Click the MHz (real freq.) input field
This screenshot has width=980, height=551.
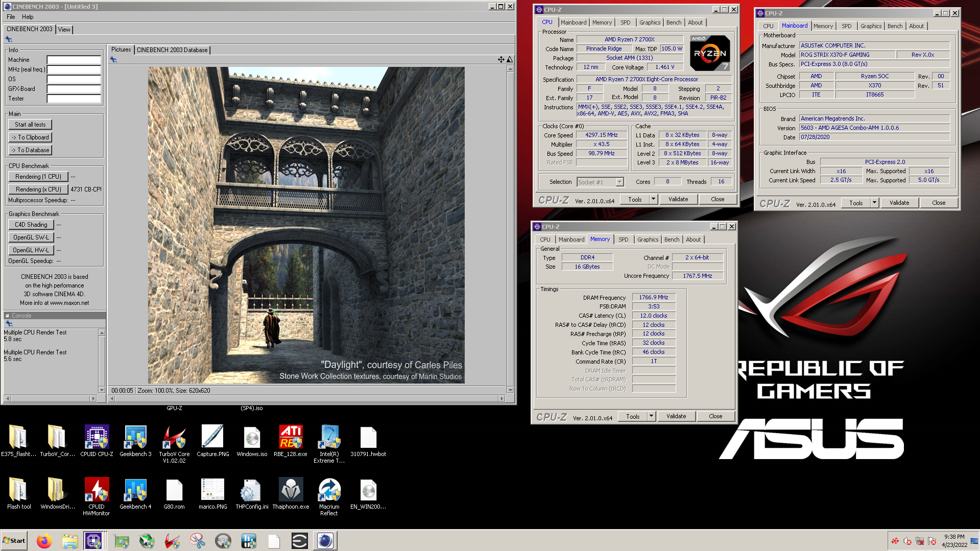pos(74,69)
